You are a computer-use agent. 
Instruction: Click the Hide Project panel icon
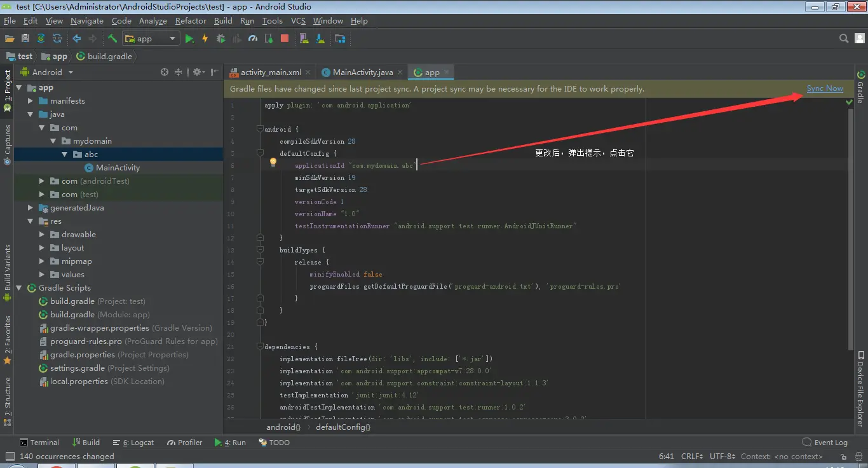click(x=215, y=72)
